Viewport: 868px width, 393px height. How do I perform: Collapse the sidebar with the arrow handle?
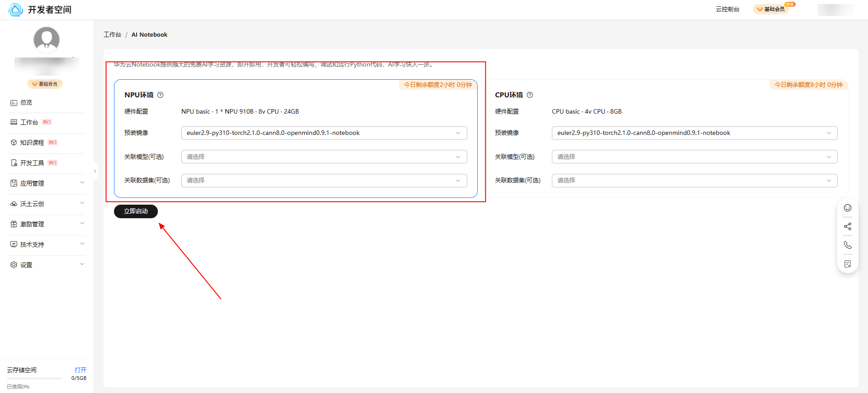tap(95, 171)
